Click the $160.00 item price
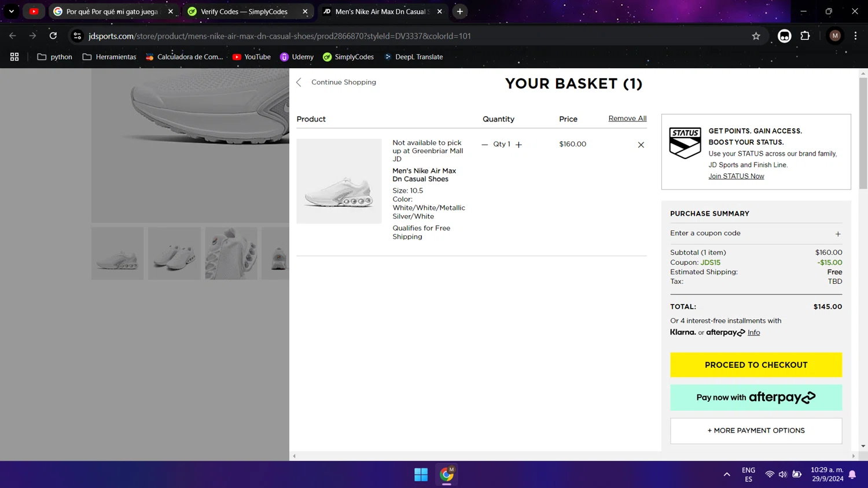The height and width of the screenshot is (488, 868). (x=572, y=144)
